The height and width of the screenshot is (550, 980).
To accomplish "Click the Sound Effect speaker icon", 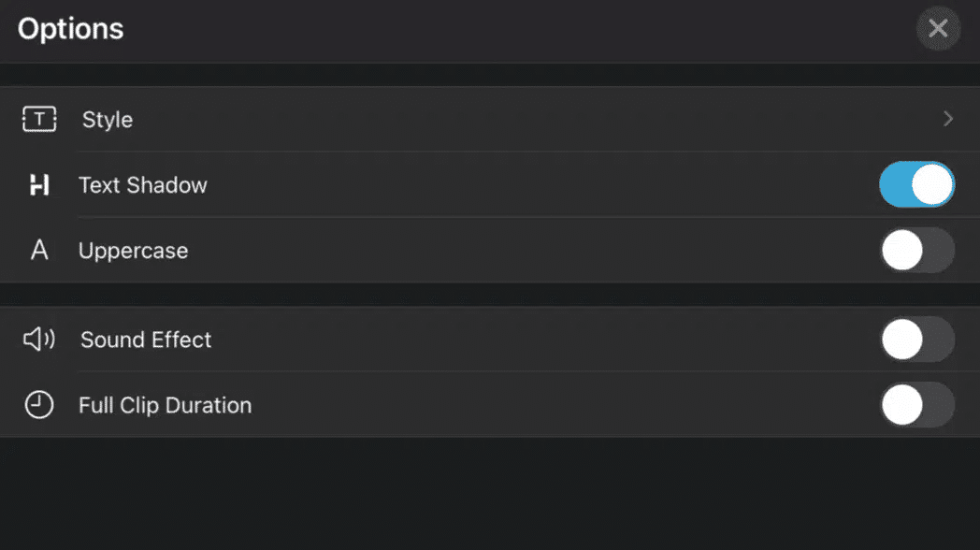I will [x=39, y=340].
